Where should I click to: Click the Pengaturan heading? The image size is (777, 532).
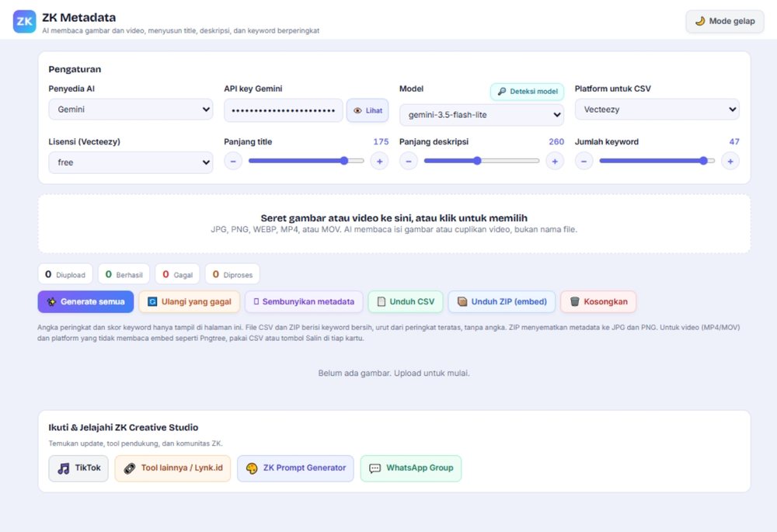(75, 69)
